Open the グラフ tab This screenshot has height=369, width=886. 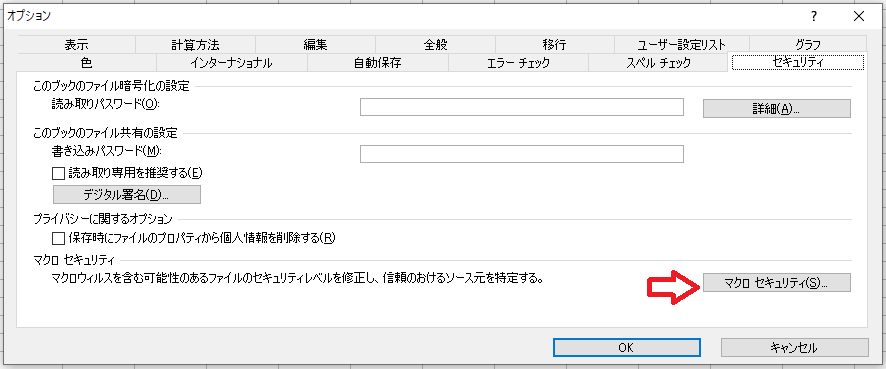[x=807, y=44]
